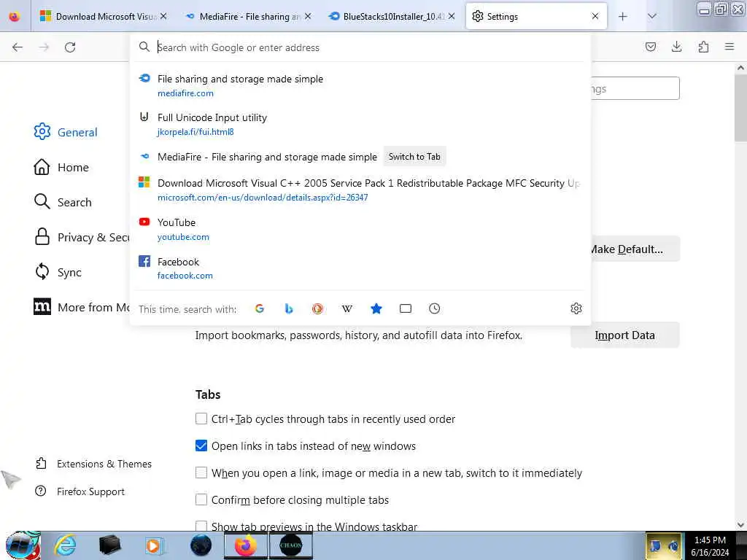Select the Microsoft Visual C++ 2005 suggestion

(360, 190)
